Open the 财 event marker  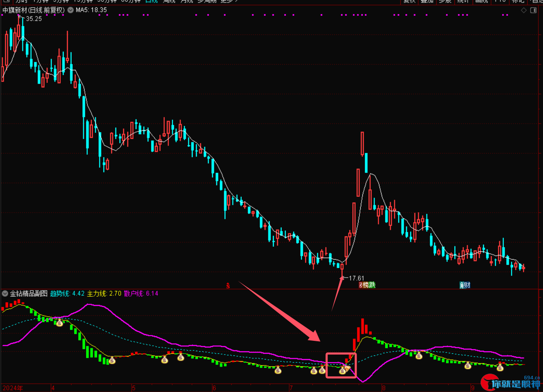[x=467, y=285]
